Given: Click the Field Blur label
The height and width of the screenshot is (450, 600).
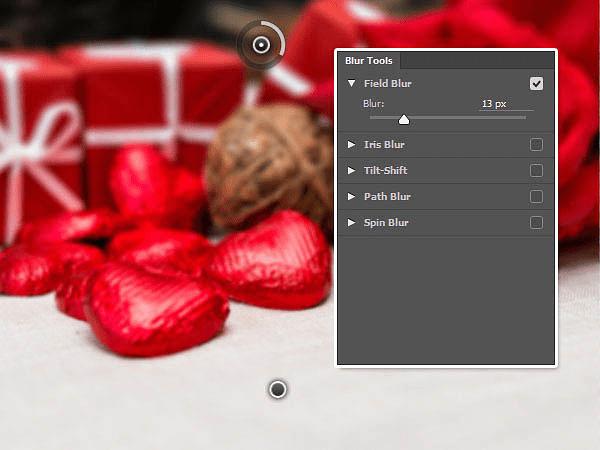Looking at the screenshot, I should coord(388,83).
